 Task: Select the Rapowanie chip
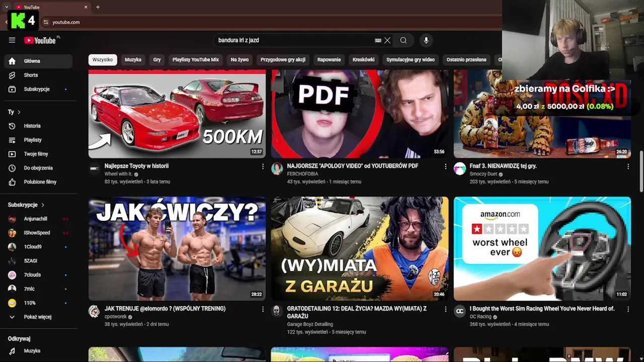tap(329, 59)
